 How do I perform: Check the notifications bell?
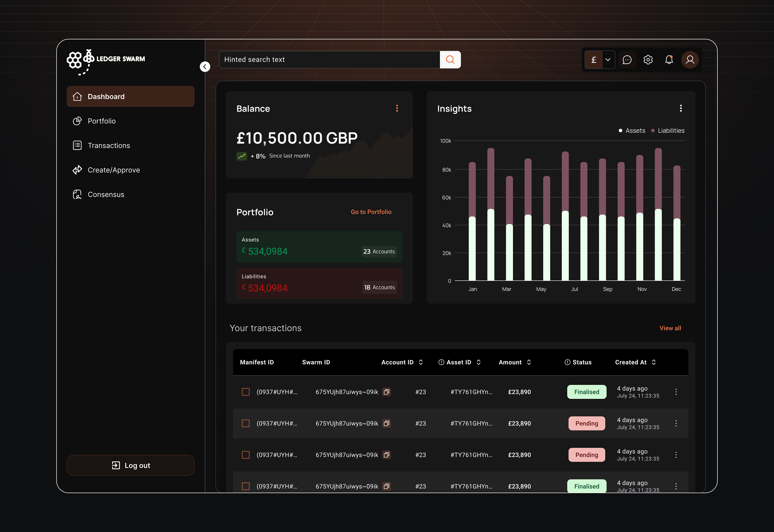pyautogui.click(x=669, y=60)
